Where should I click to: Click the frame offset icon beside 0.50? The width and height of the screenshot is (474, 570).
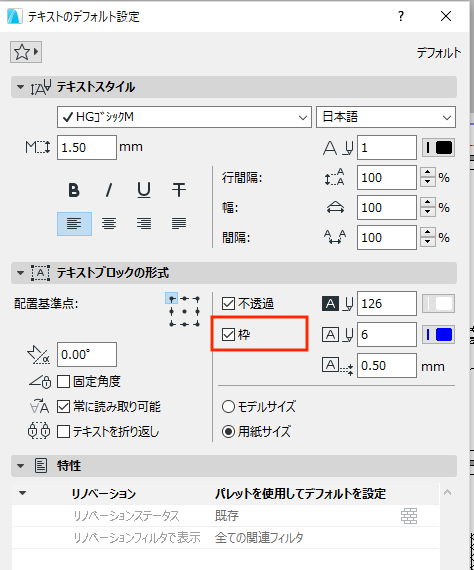[338, 366]
